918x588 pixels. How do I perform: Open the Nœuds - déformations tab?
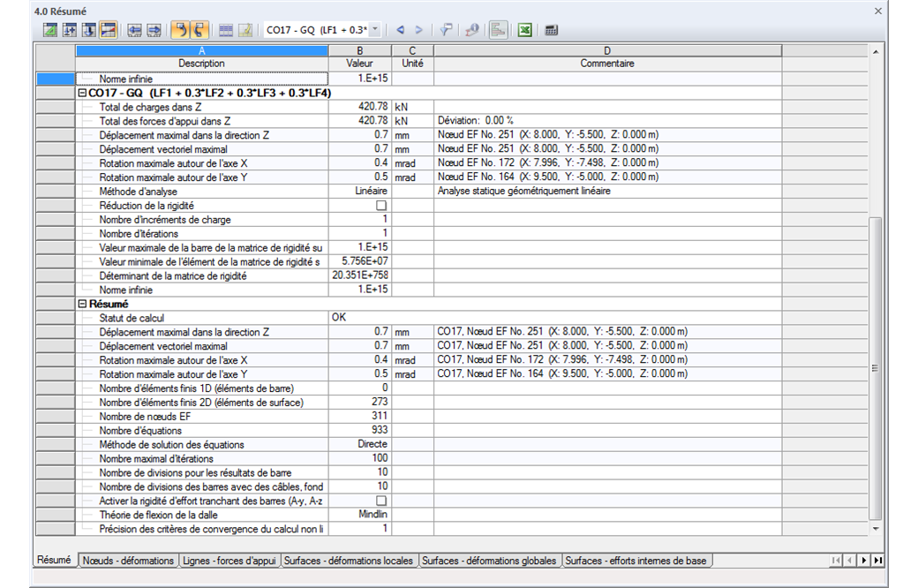[x=128, y=561]
